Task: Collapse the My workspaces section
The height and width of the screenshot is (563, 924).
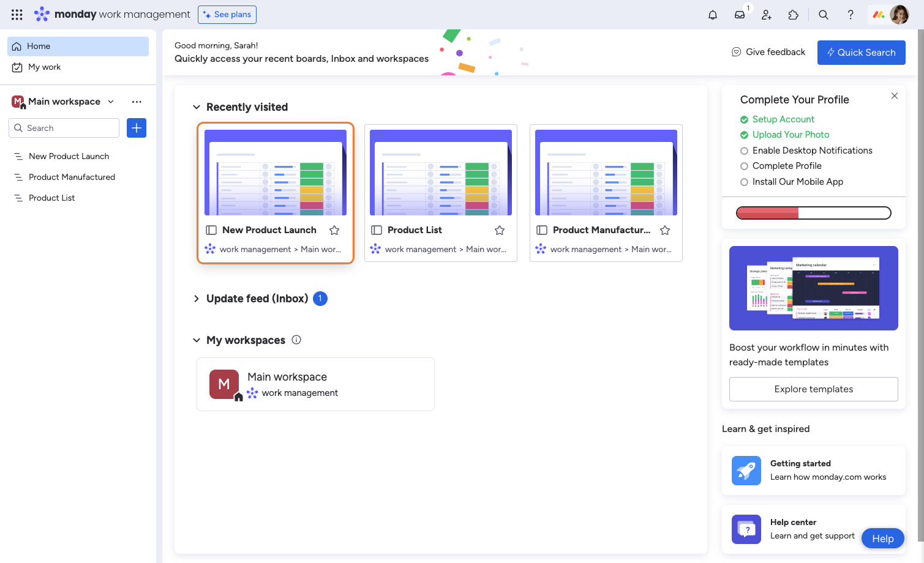Action: [x=197, y=340]
